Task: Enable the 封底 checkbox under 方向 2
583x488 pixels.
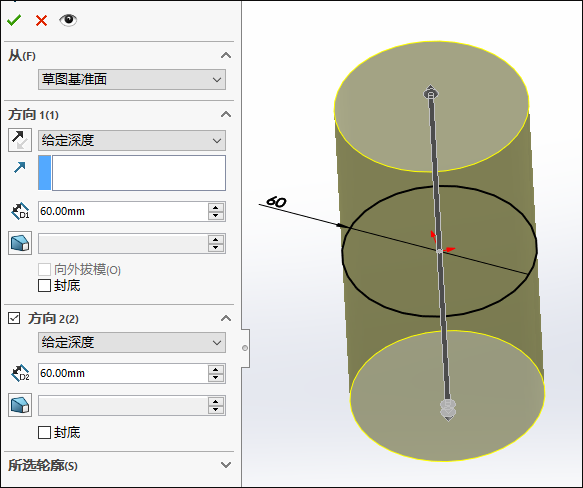Action: coord(45,433)
